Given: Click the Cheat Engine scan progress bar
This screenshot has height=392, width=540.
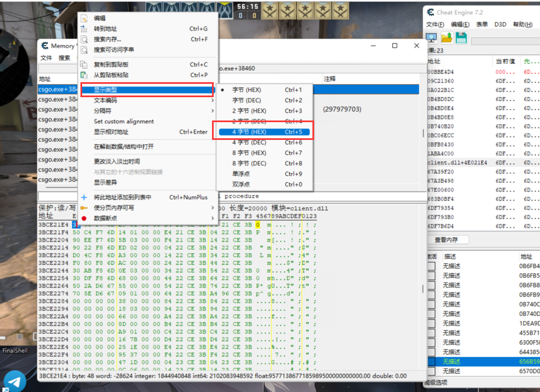Looking at the screenshot, I should click(x=505, y=41).
